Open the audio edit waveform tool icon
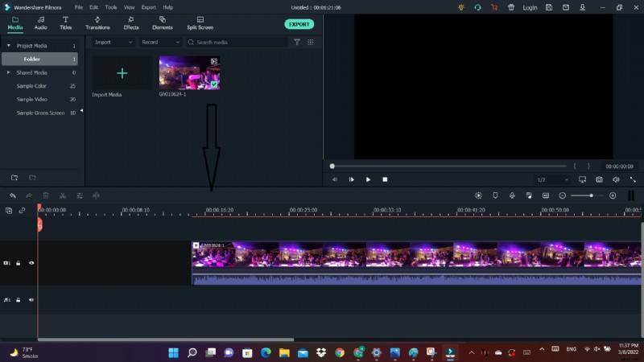The width and height of the screenshot is (644, 362). pyautogui.click(x=96, y=195)
